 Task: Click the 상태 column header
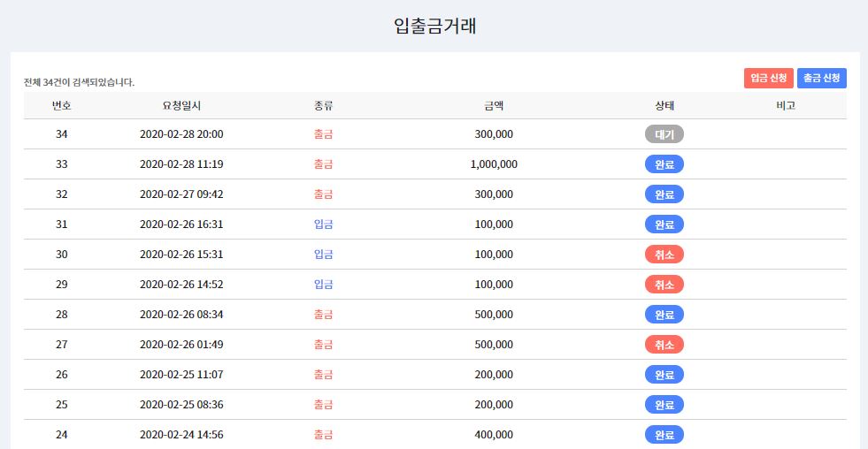point(664,105)
